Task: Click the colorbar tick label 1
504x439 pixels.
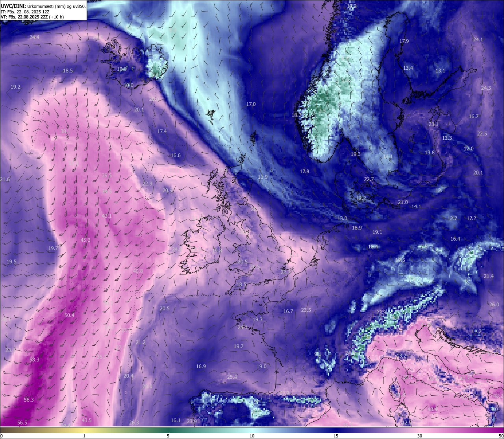Action: [x=84, y=436]
